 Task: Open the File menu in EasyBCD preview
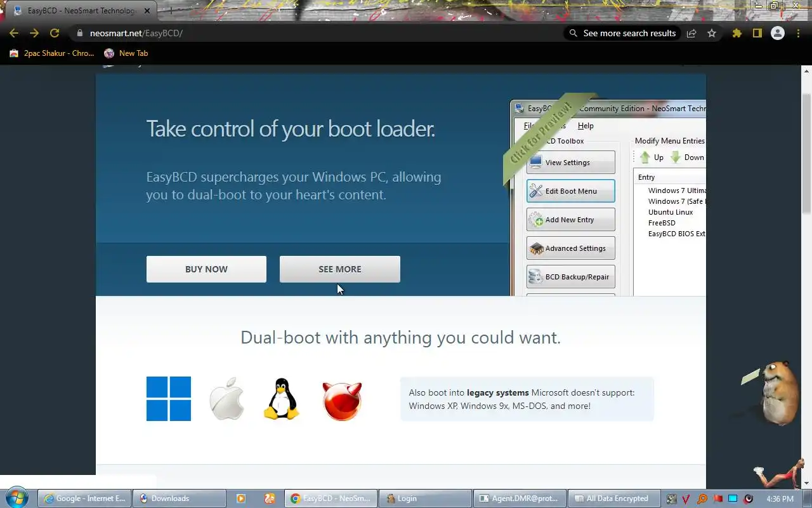pos(530,126)
